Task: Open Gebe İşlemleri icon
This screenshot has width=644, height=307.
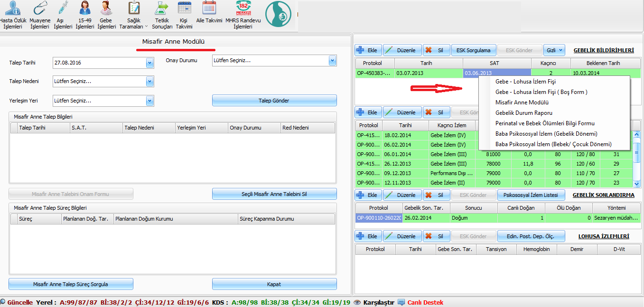Action: click(106, 9)
